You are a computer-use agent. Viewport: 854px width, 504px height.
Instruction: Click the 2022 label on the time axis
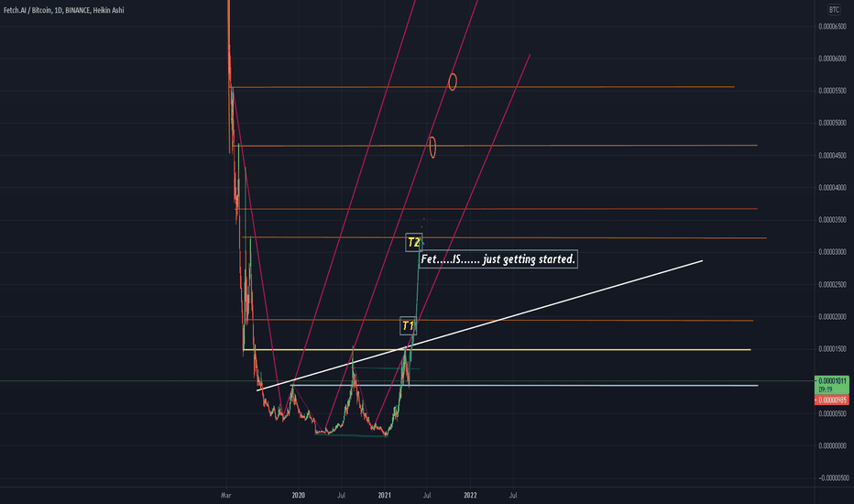pyautogui.click(x=470, y=495)
